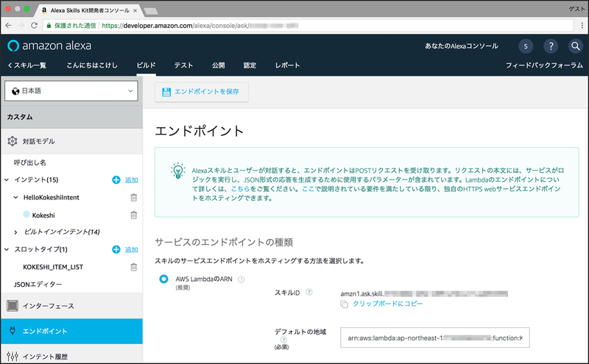The height and width of the screenshot is (364, 589).
Task: Click the 追加 link beside スロットタイプ
Action: [x=132, y=250]
